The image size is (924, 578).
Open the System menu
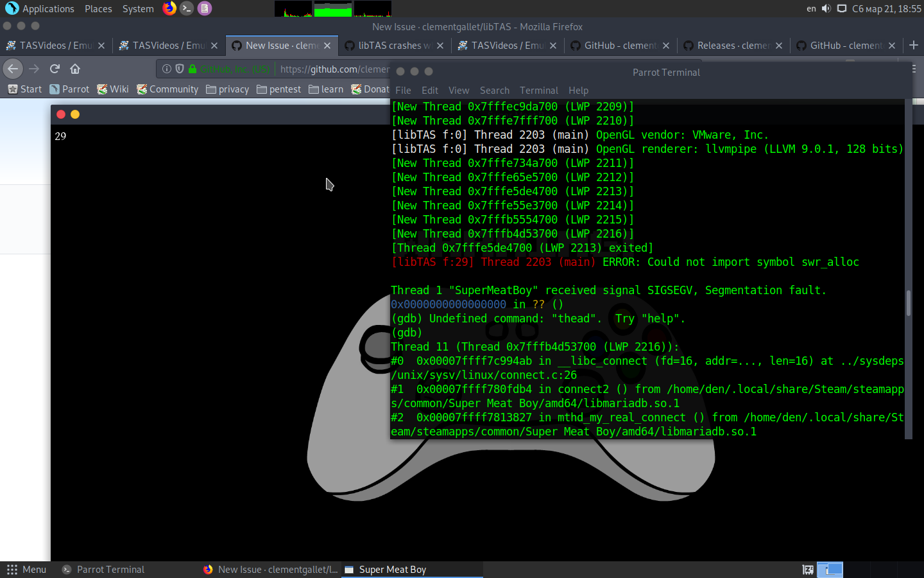[138, 9]
